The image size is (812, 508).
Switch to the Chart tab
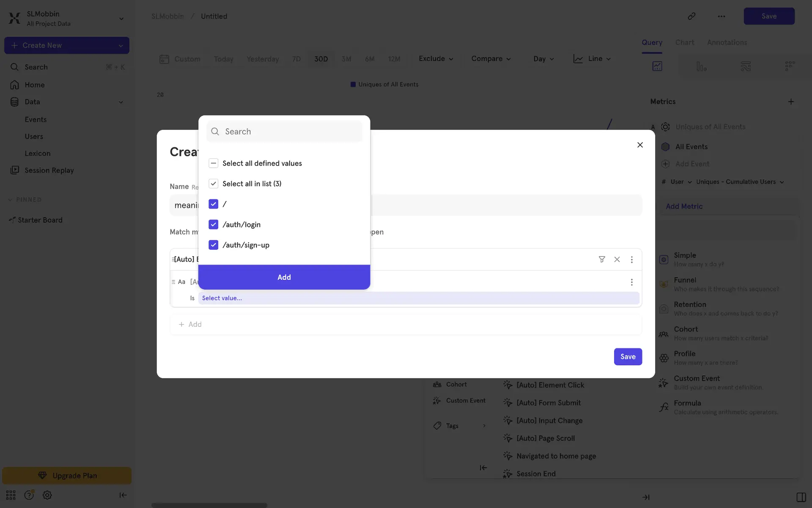pos(684,42)
